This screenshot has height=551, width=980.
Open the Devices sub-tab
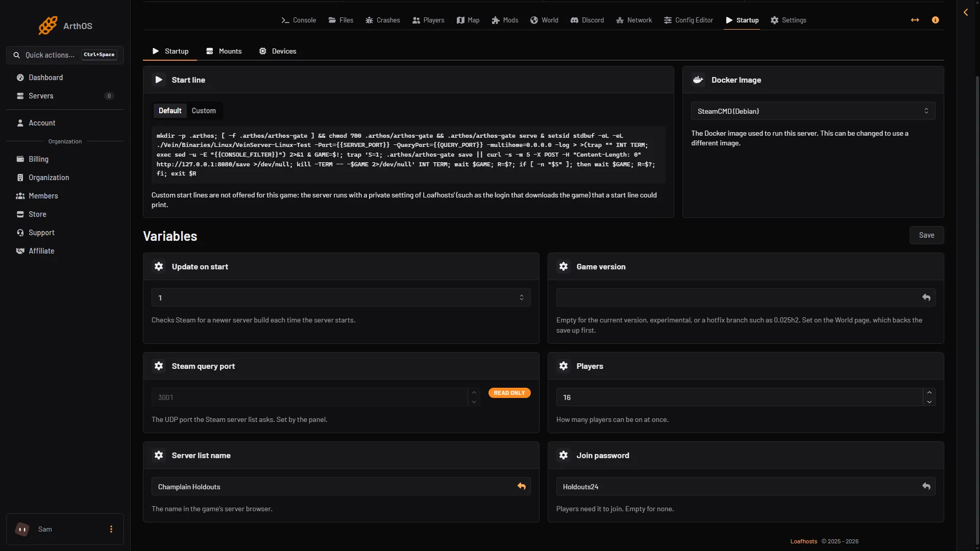point(278,51)
